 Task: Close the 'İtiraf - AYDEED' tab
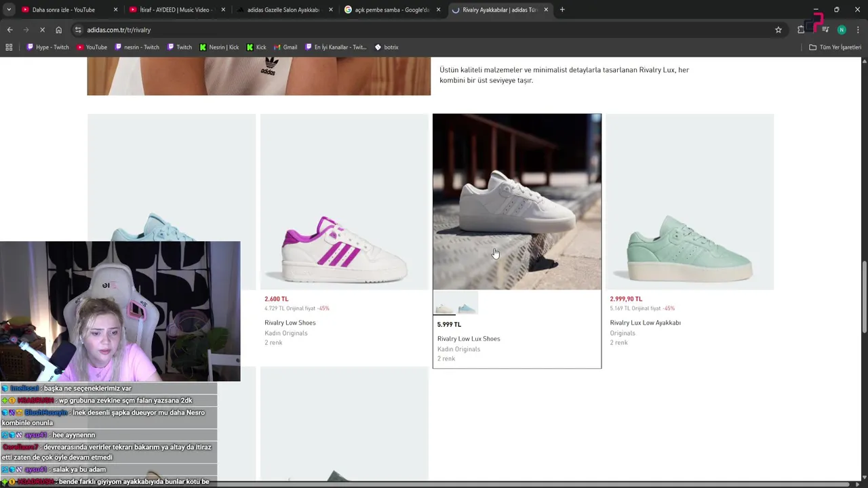coord(223,9)
